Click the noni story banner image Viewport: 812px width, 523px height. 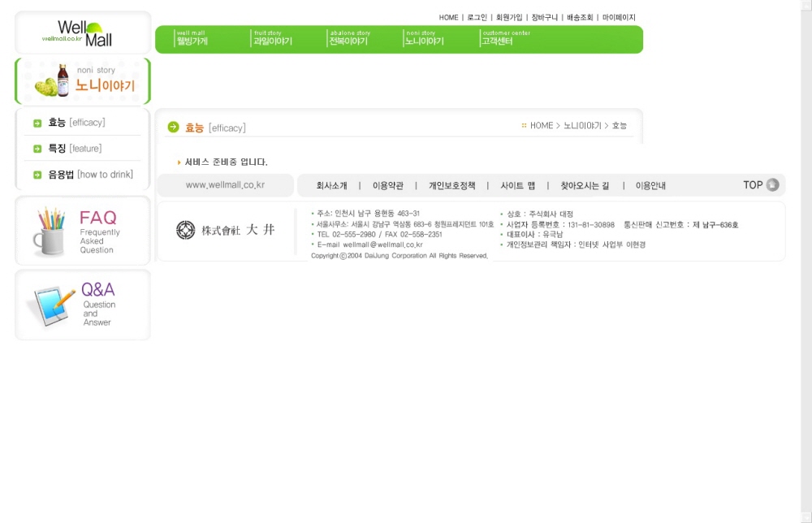pyautogui.click(x=83, y=81)
